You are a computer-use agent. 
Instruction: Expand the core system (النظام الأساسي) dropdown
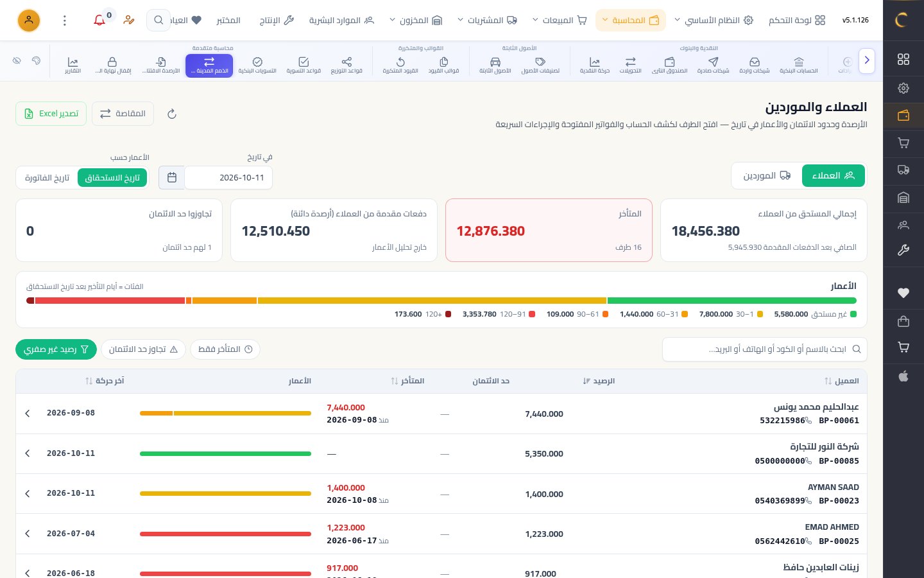pos(714,21)
